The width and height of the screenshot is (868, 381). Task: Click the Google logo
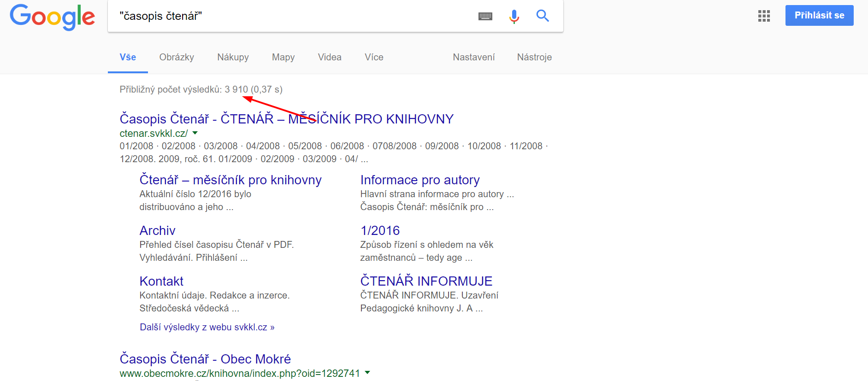[53, 18]
